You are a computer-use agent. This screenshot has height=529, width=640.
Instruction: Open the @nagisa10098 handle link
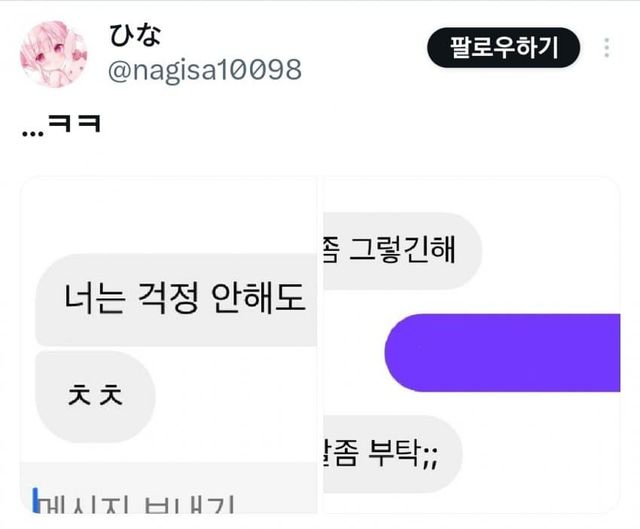click(x=205, y=70)
